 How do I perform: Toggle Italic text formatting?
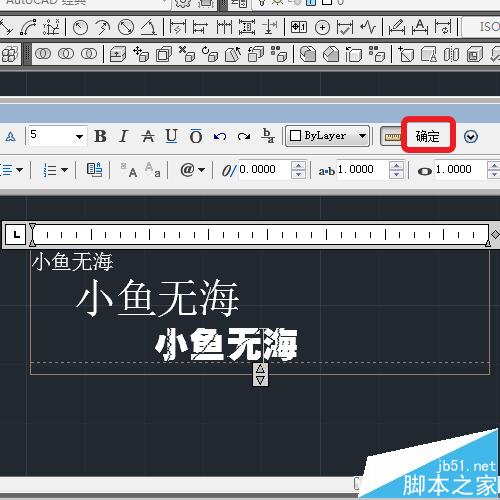[124, 136]
